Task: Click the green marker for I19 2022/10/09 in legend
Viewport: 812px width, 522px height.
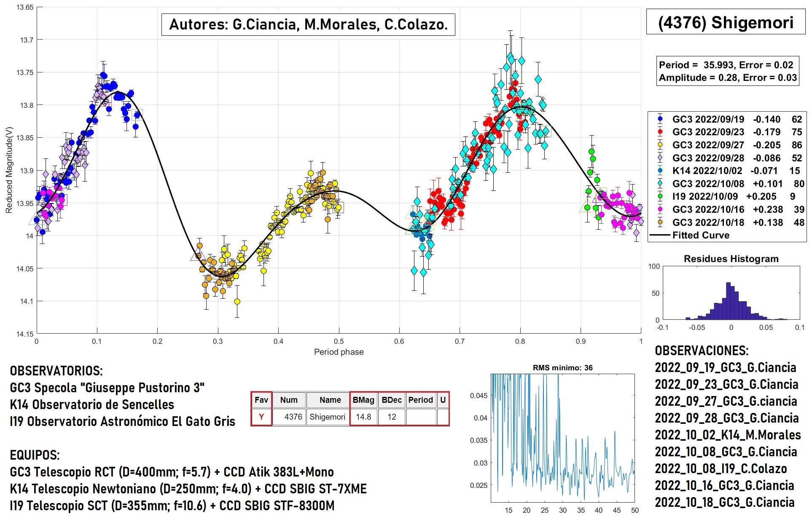Action: coord(660,196)
